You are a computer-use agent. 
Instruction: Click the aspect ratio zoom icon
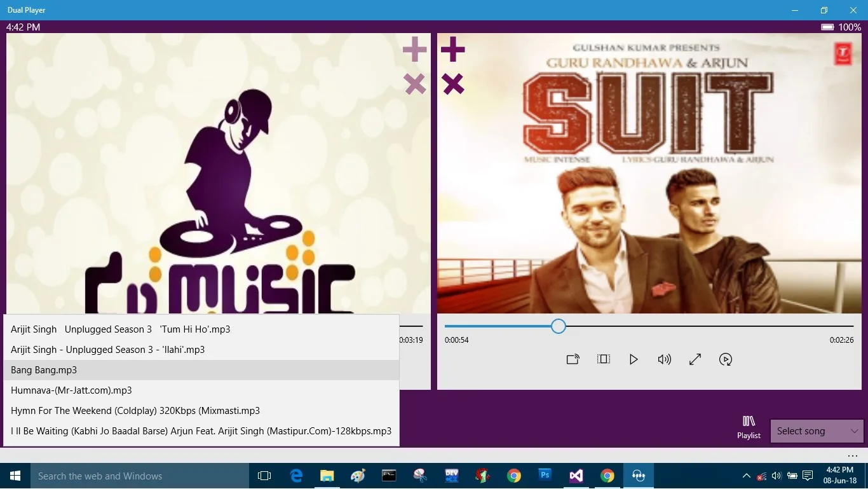click(x=604, y=359)
